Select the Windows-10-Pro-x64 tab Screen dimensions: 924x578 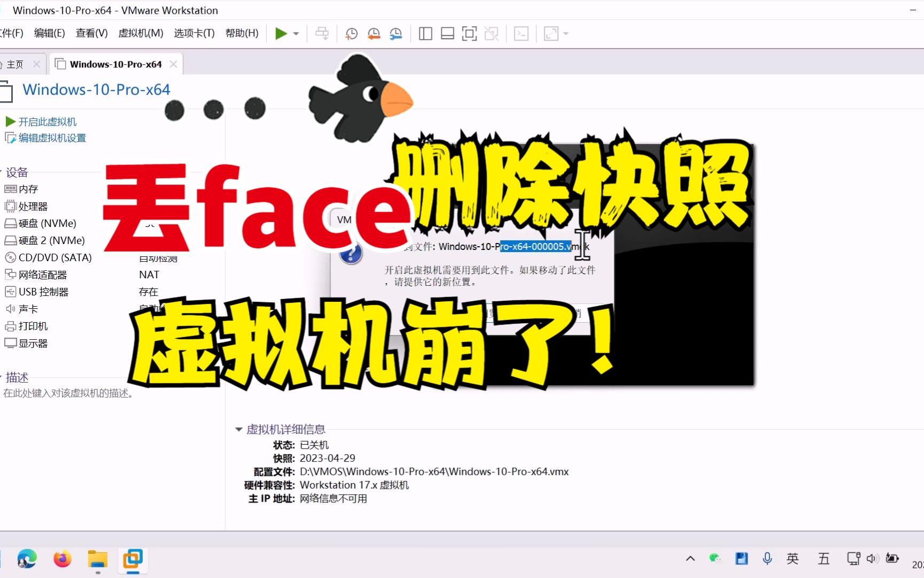pyautogui.click(x=116, y=64)
